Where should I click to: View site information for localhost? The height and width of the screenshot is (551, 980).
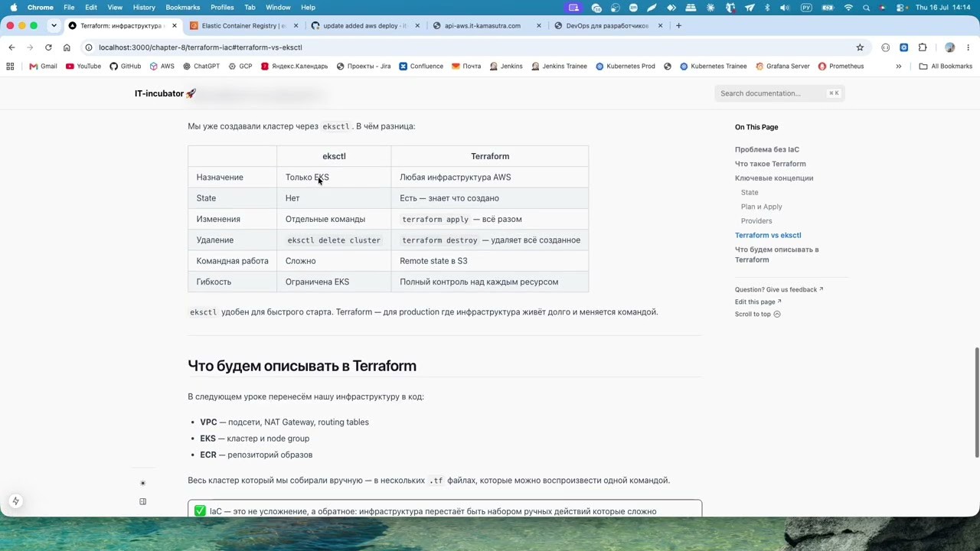[x=89, y=47]
